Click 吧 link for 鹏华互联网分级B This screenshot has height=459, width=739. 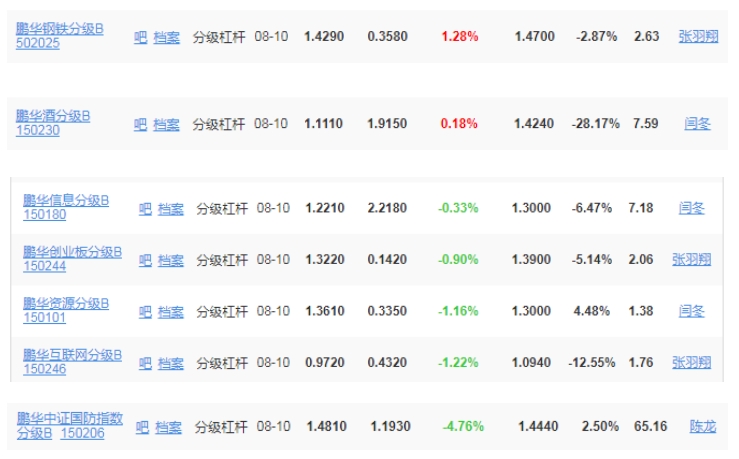click(145, 362)
